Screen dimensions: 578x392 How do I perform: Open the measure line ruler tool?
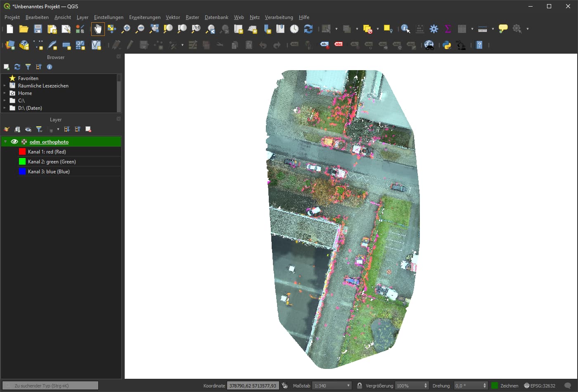(483, 29)
